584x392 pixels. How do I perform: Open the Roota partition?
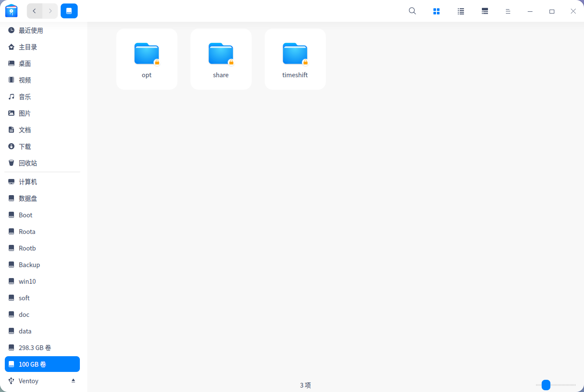click(42, 232)
